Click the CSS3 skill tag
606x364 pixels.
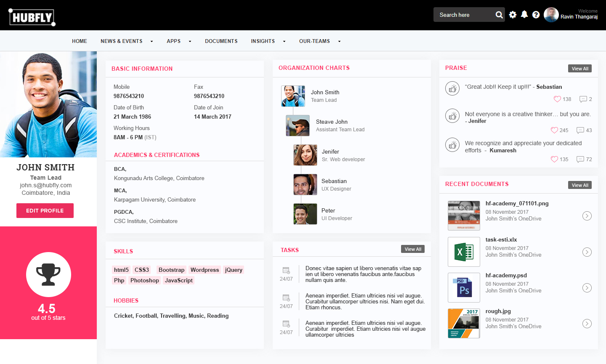(142, 270)
